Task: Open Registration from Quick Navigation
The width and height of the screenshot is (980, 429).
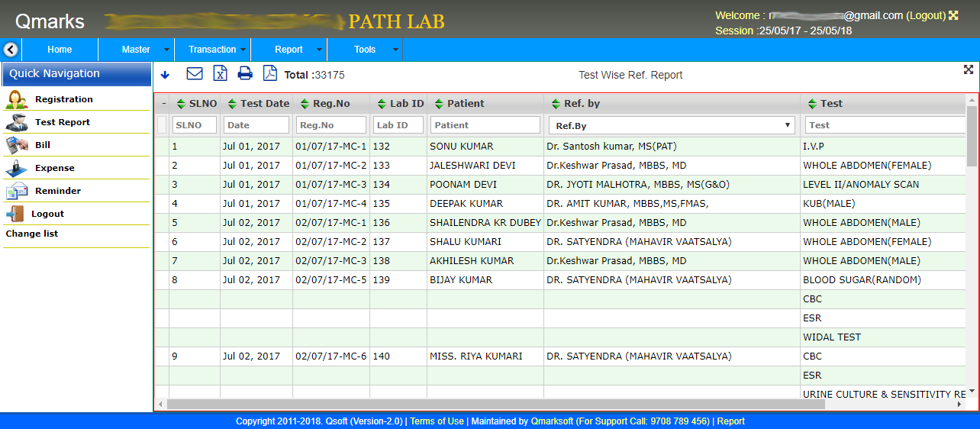Action: tap(64, 99)
